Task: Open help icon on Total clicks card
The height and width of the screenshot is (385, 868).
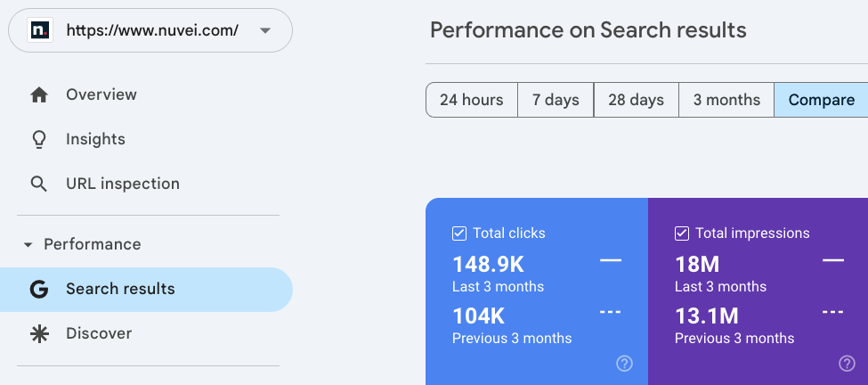Action: [625, 363]
